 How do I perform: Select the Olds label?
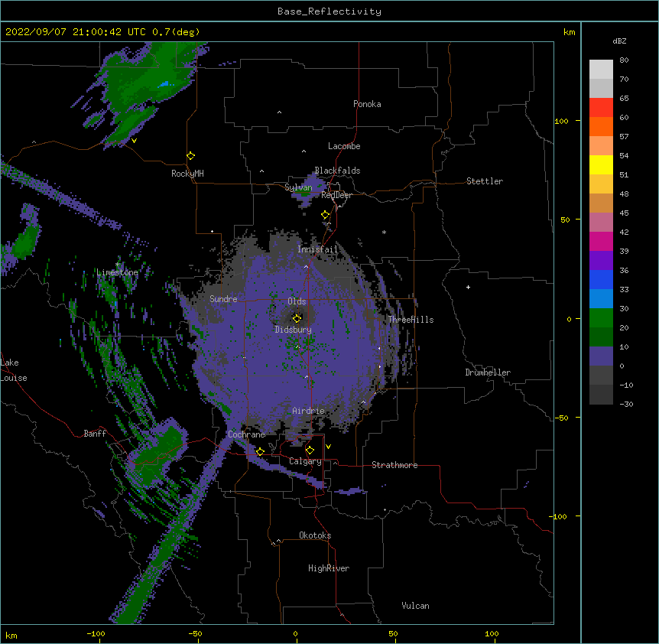click(x=297, y=301)
